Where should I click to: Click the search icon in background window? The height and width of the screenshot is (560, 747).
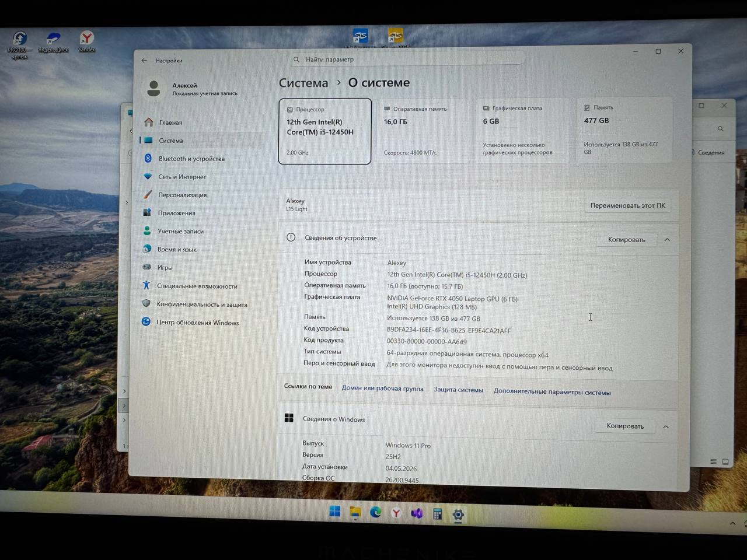click(721, 129)
